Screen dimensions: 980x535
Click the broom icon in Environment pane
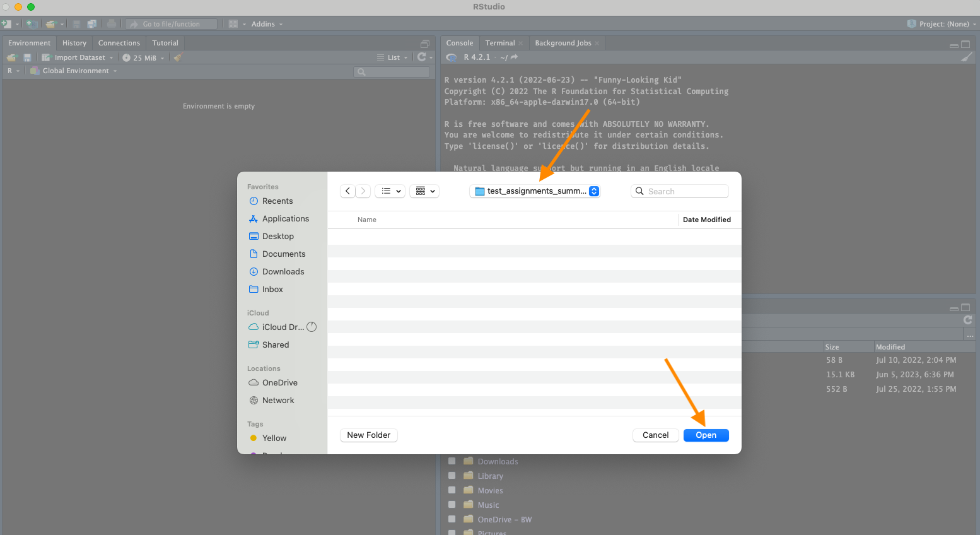[178, 57]
